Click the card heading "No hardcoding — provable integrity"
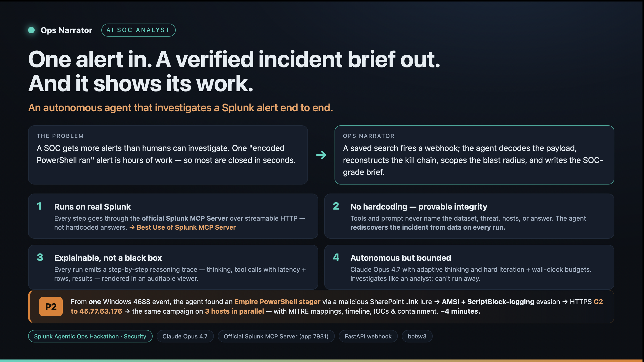This screenshot has width=644, height=362. coord(419,207)
